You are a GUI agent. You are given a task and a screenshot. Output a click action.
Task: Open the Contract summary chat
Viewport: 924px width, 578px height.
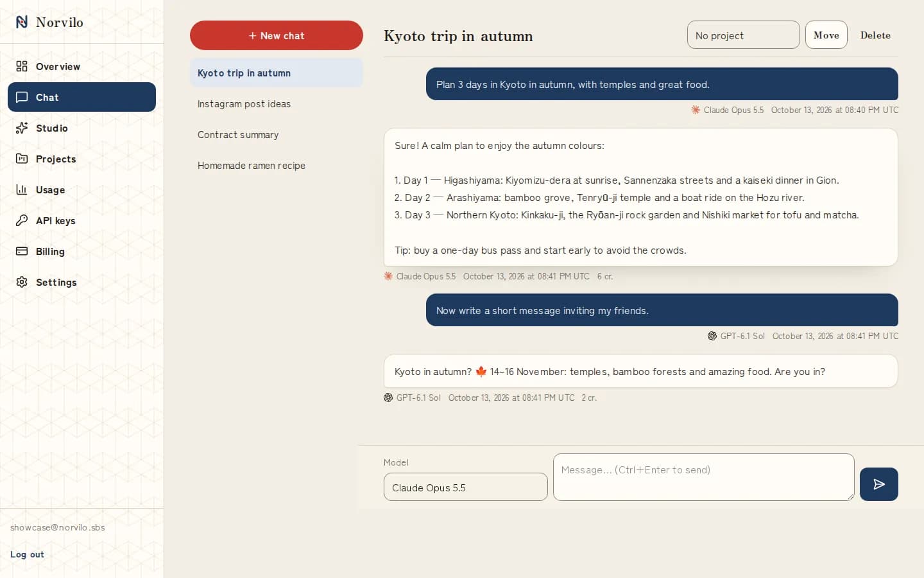(x=277, y=135)
